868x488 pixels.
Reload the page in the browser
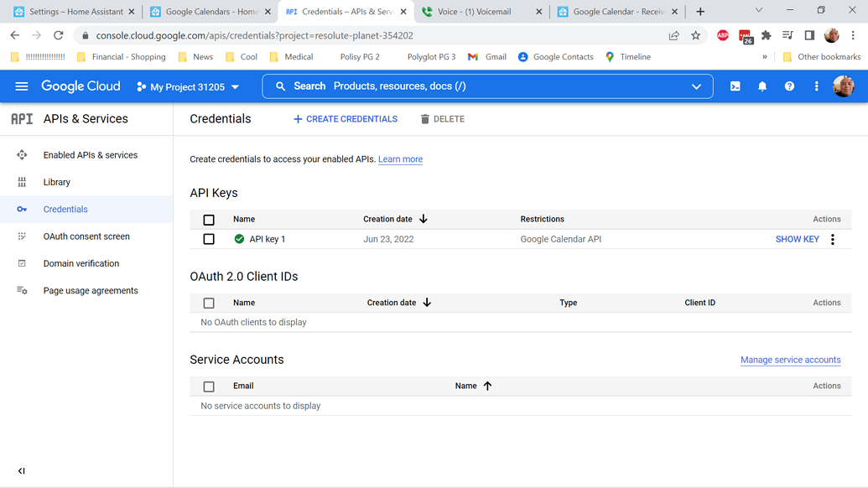pos(58,35)
